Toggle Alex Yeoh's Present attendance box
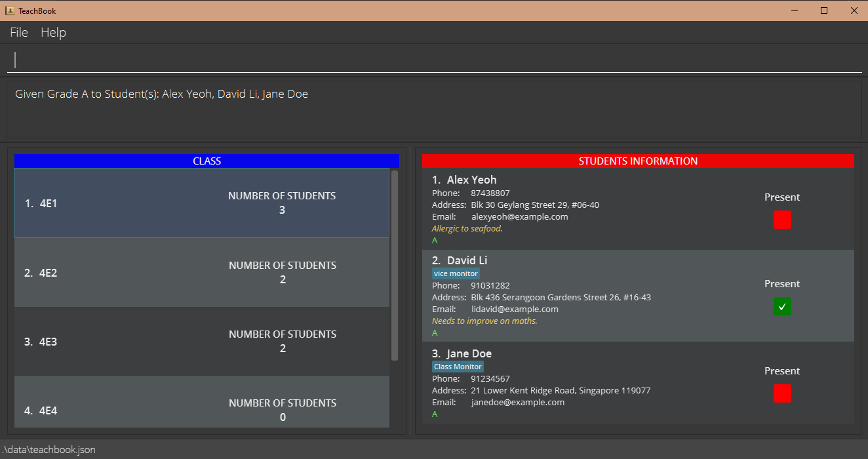Screen dimensions: 868x459 (x=782, y=220)
